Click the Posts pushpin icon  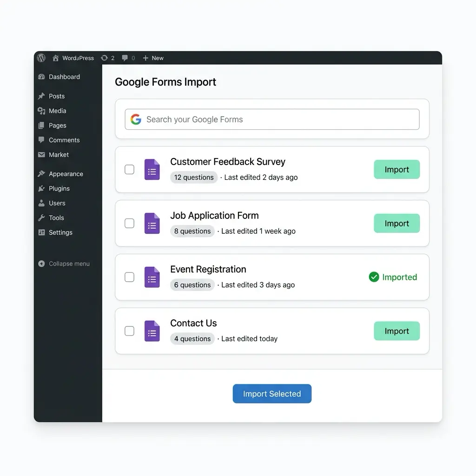point(41,96)
